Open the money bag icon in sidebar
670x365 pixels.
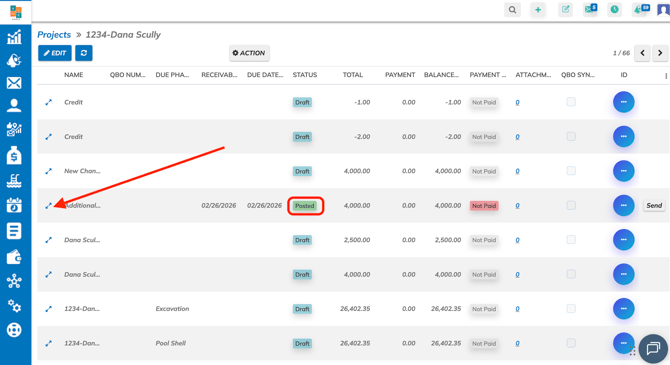(x=14, y=156)
